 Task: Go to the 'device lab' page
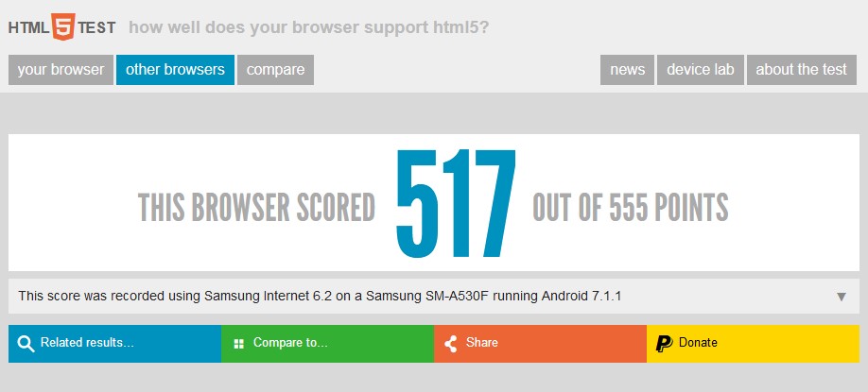701,70
